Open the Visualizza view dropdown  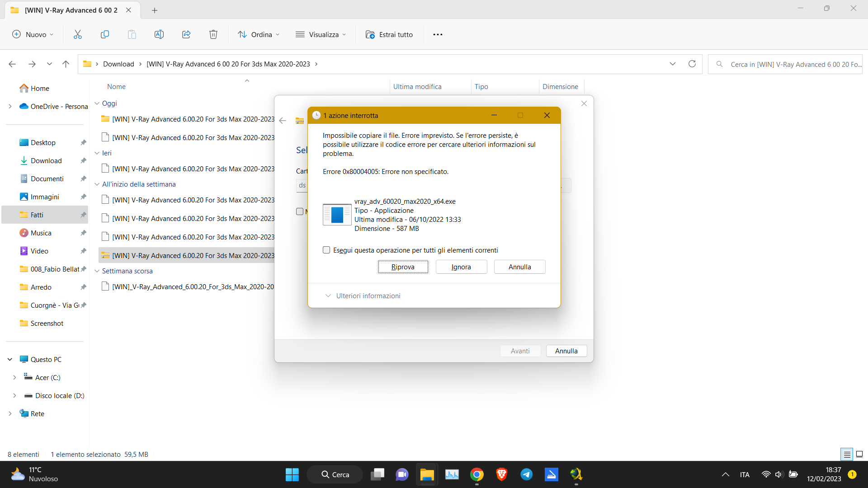coord(321,34)
